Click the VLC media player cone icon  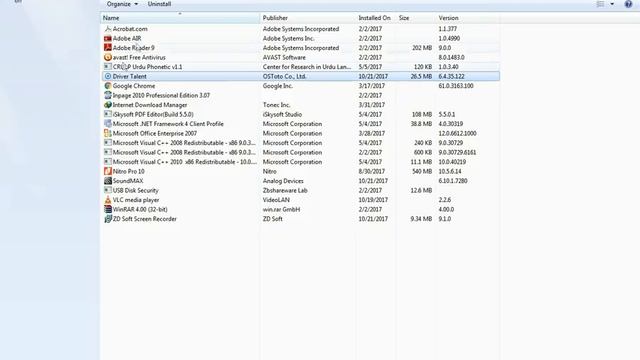(x=108, y=200)
